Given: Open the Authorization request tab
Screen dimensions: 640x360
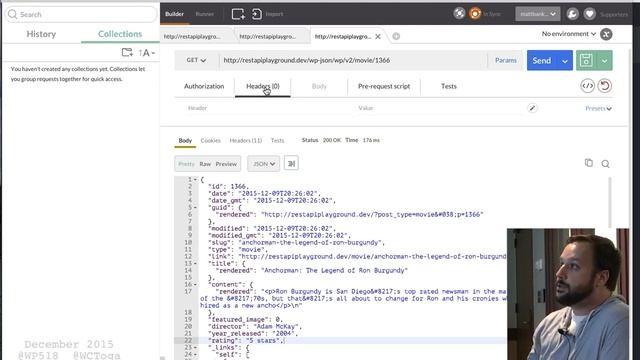Looking at the screenshot, I should click(204, 86).
